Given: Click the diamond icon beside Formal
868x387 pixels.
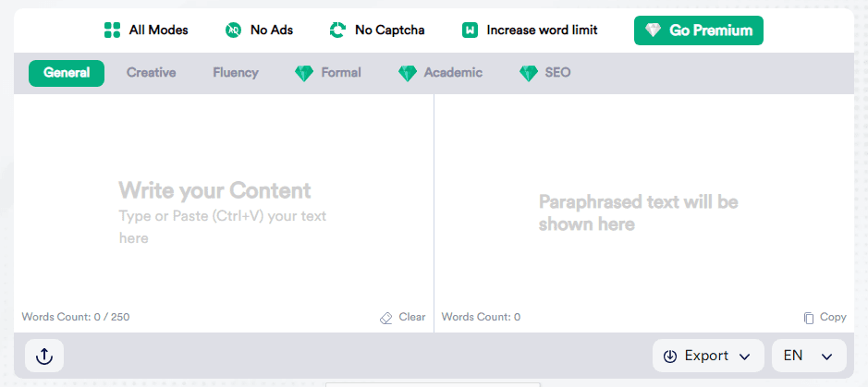Looking at the screenshot, I should tap(304, 73).
